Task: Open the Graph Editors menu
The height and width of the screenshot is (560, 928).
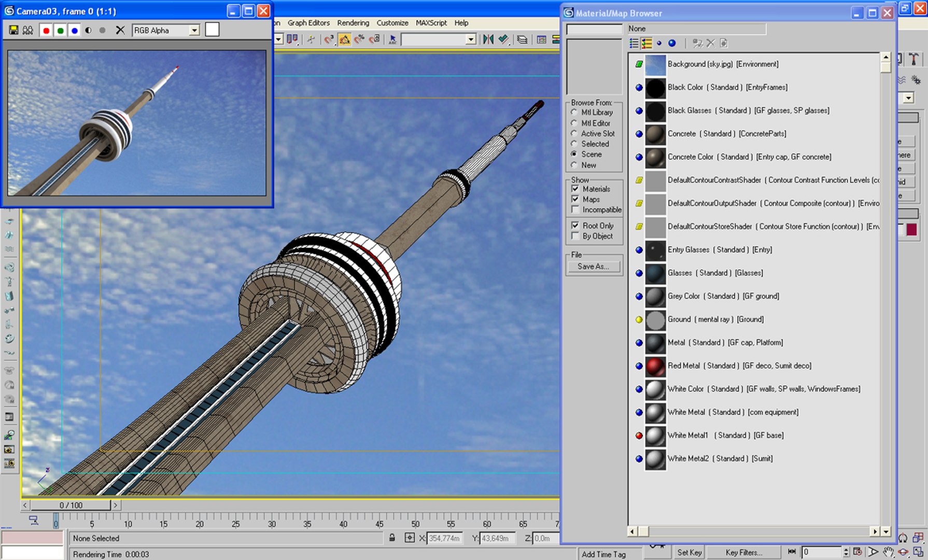Action: pyautogui.click(x=308, y=23)
